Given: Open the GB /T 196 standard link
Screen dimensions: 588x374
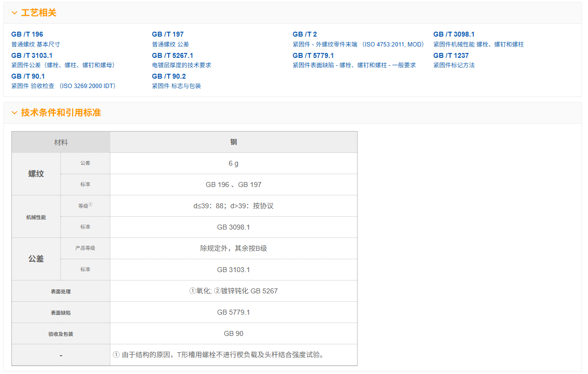Looking at the screenshot, I should 27,34.
